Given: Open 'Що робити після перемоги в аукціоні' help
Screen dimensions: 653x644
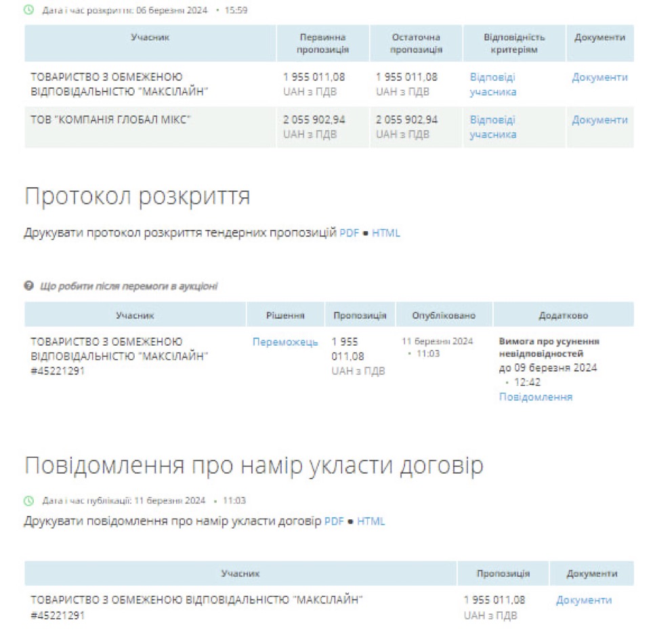Looking at the screenshot, I should (129, 286).
